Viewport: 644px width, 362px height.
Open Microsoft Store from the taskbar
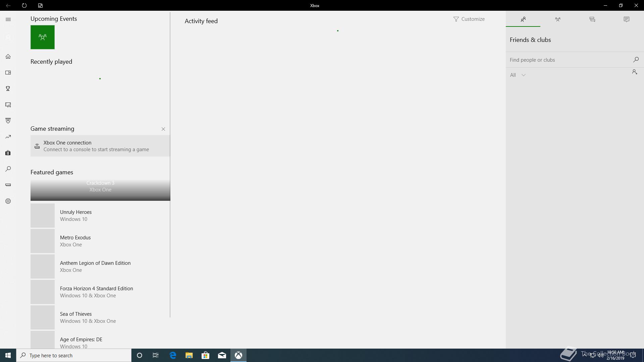click(x=205, y=355)
